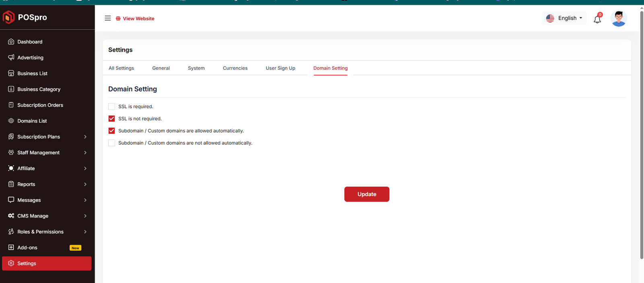
Task: Switch to the General tab
Action: tap(161, 68)
